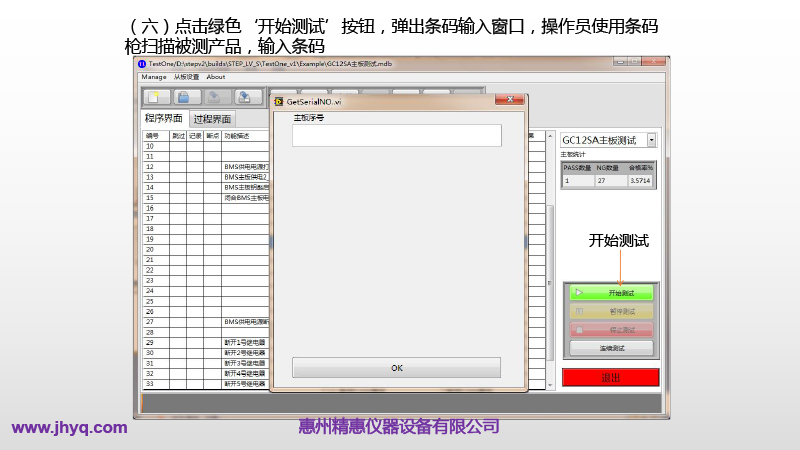Click the red 退出 exit button
The image size is (800, 450).
pyautogui.click(x=611, y=378)
